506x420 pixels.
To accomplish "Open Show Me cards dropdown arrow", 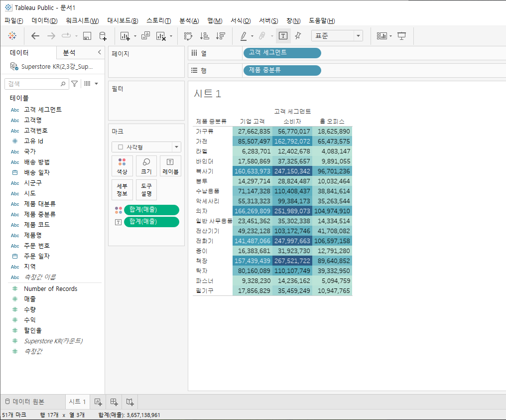I will coord(391,36).
